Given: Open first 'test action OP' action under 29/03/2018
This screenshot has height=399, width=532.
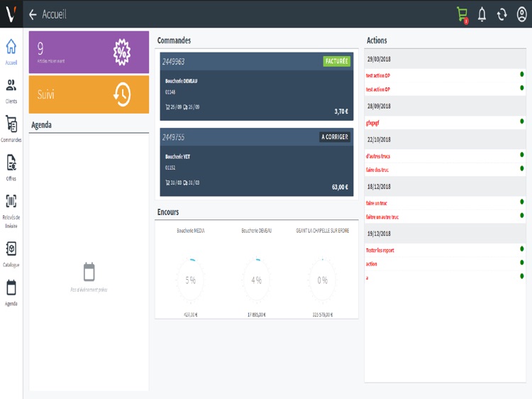Looking at the screenshot, I should click(x=445, y=75).
